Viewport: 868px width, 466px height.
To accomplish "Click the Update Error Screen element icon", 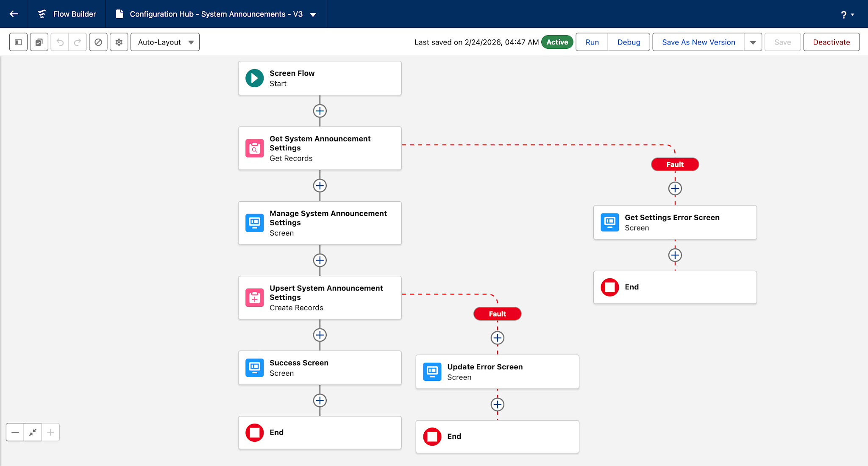I will (432, 372).
